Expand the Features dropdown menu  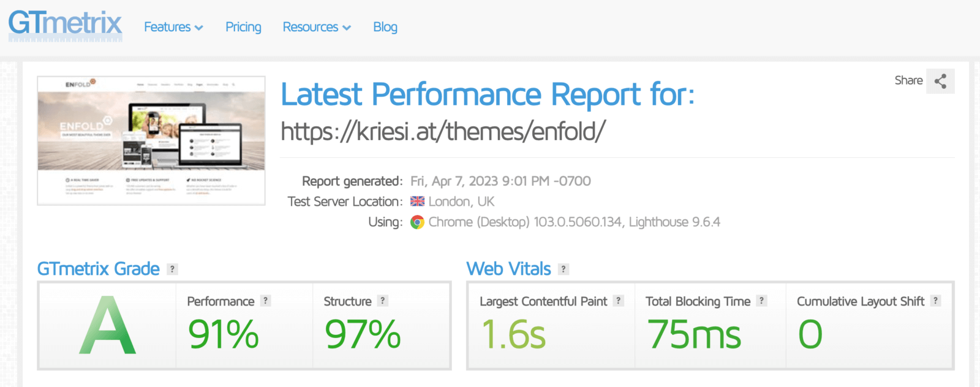[x=173, y=27]
